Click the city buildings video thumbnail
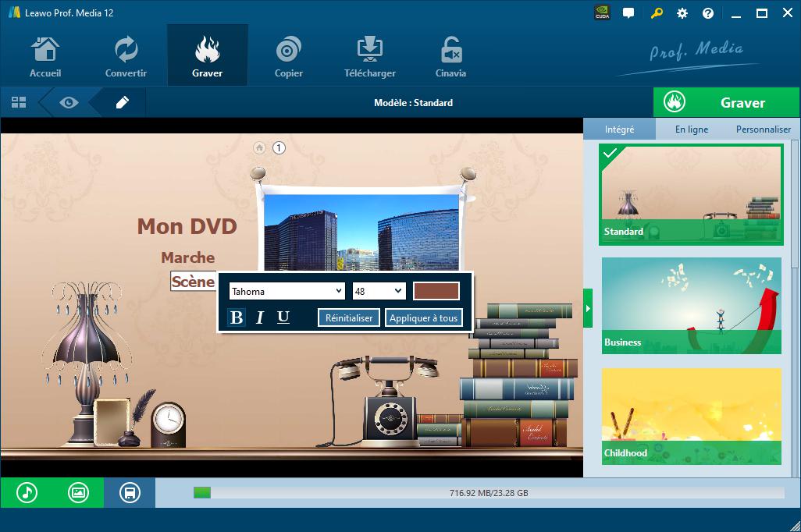Image resolution: width=801 pixels, height=532 pixels. point(361,232)
